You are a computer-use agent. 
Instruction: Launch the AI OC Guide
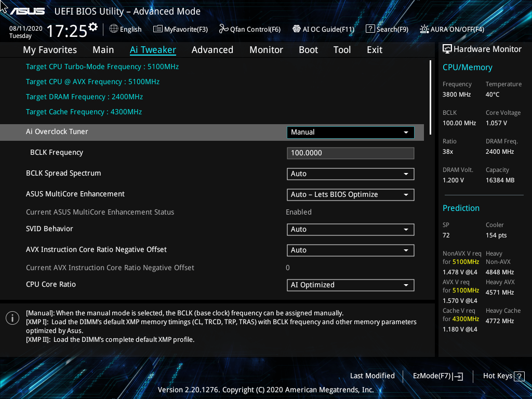pyautogui.click(x=323, y=29)
